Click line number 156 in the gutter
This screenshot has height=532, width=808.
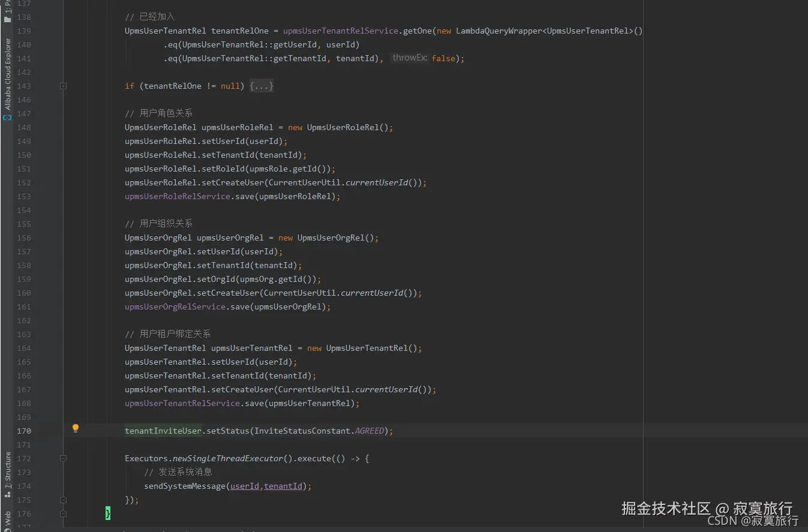(24, 238)
